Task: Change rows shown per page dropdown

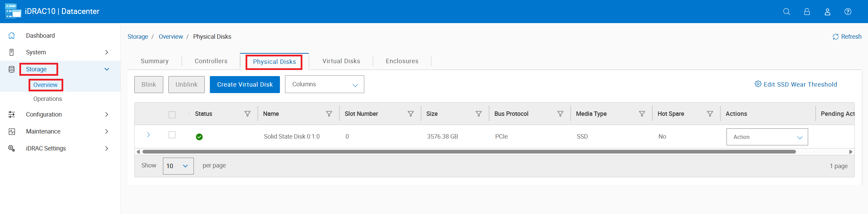Action: (x=178, y=166)
